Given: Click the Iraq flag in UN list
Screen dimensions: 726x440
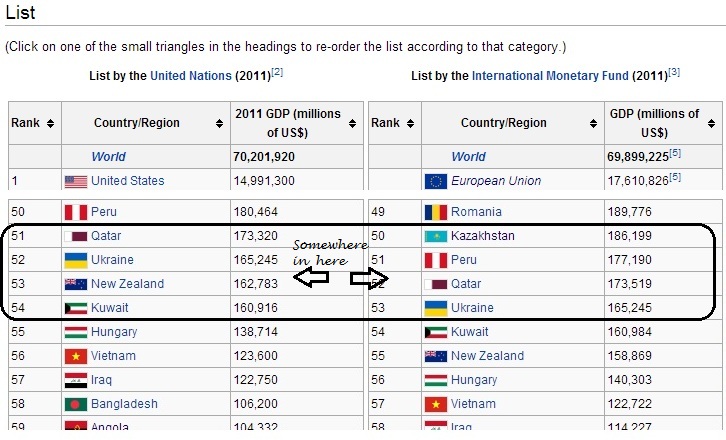Looking at the screenshot, I should (76, 380).
